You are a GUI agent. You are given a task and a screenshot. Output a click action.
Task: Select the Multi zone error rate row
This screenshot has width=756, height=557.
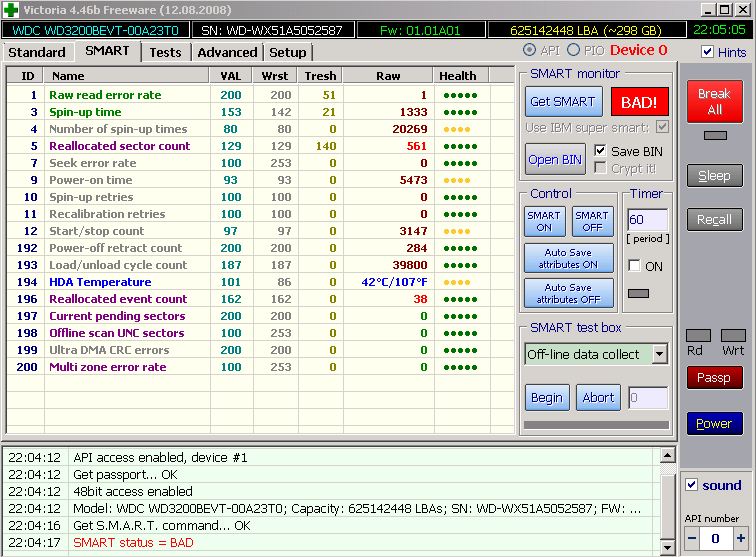260,367
